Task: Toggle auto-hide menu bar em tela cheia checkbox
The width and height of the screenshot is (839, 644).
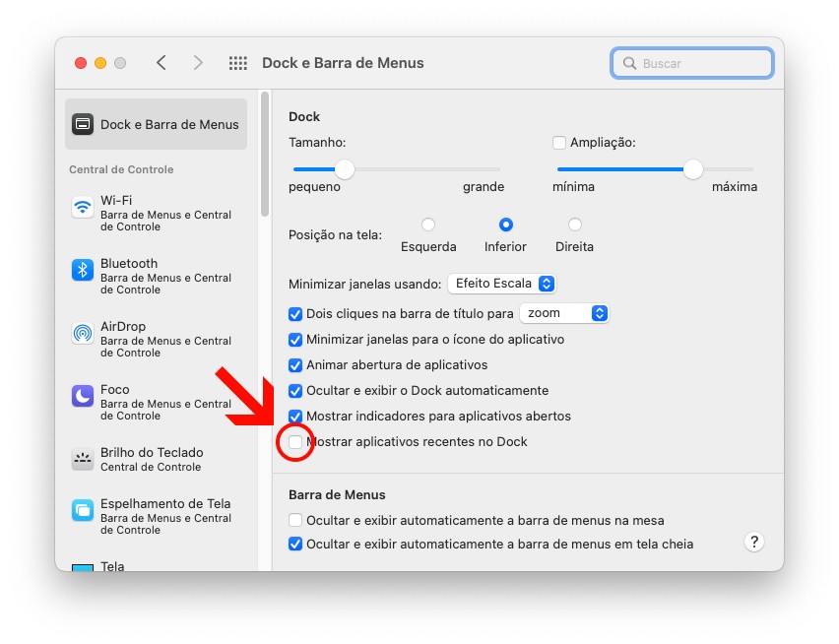Action: [x=295, y=544]
